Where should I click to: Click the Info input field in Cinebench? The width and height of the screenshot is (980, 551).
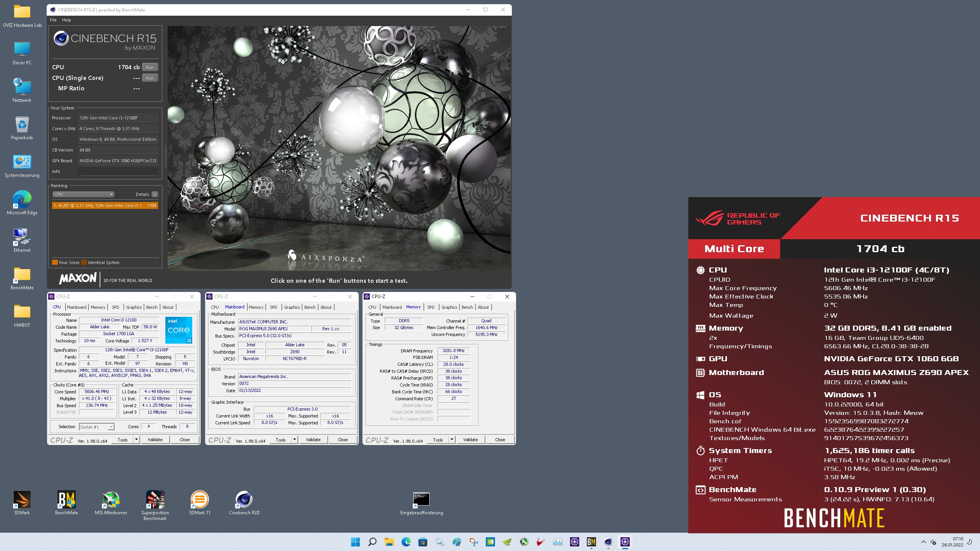118,171
